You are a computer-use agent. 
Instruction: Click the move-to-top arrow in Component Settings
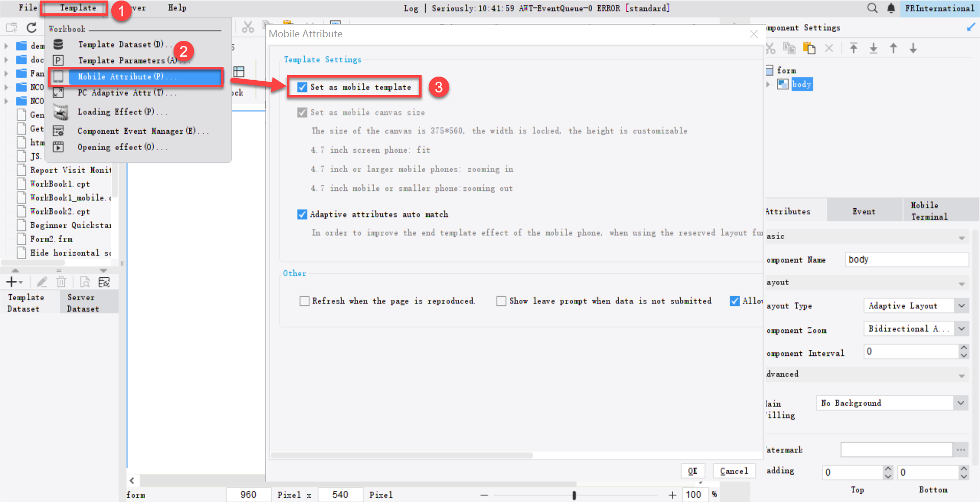pyautogui.click(x=853, y=47)
